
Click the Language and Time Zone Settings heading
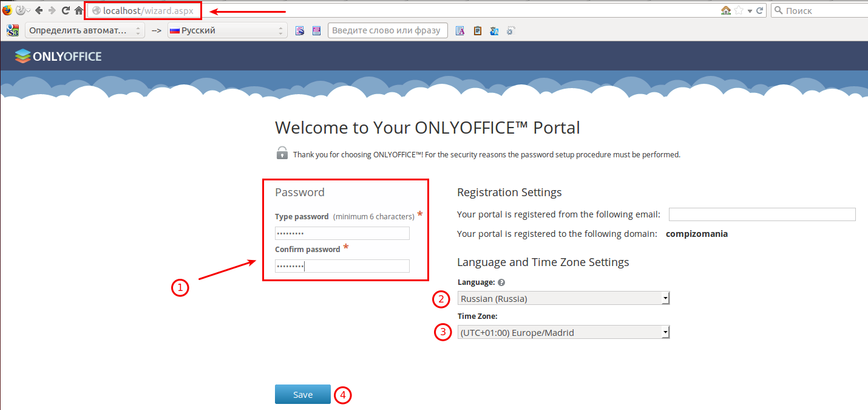coord(543,262)
